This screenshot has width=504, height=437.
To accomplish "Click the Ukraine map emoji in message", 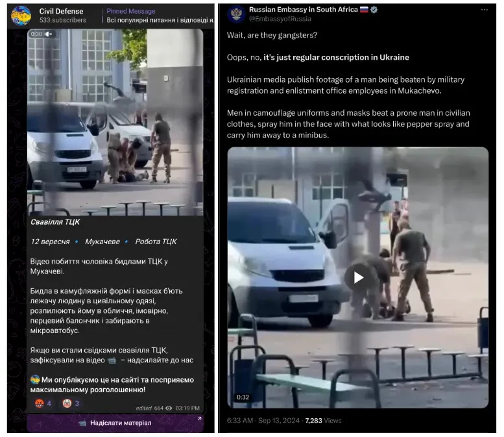I will [35, 379].
